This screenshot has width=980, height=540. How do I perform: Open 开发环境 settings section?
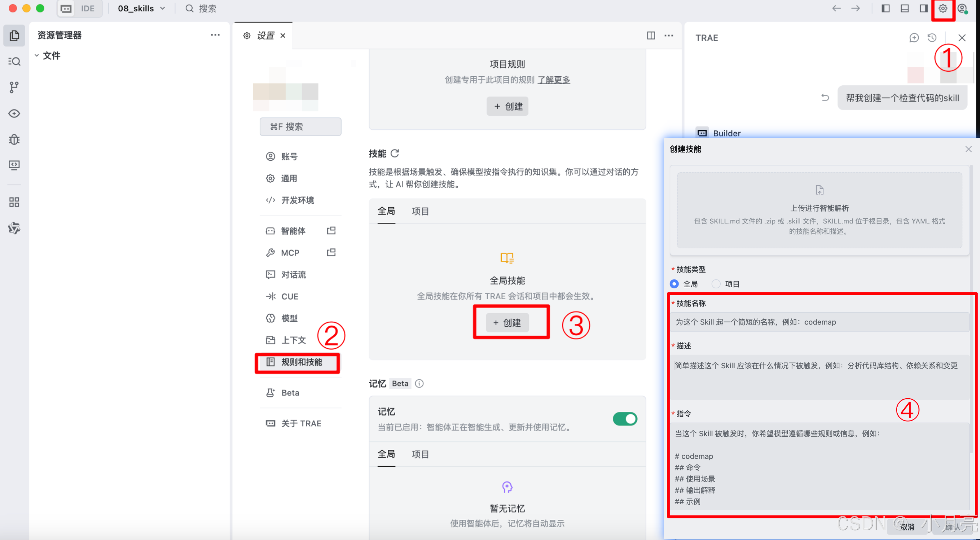(301, 200)
